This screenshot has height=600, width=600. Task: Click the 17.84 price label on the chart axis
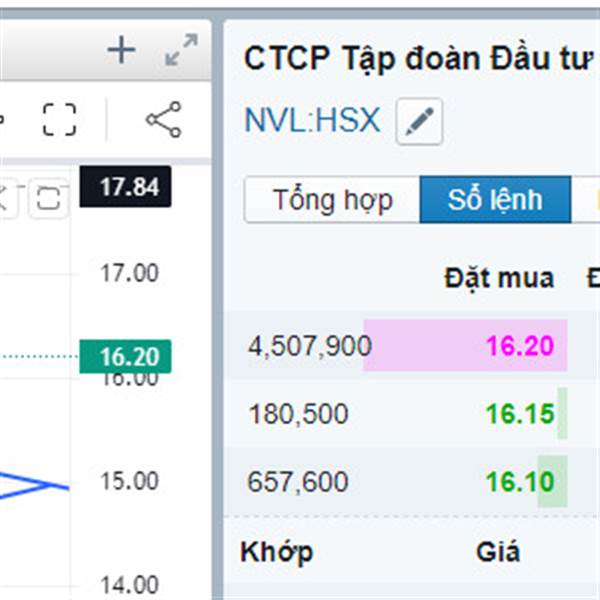126,187
